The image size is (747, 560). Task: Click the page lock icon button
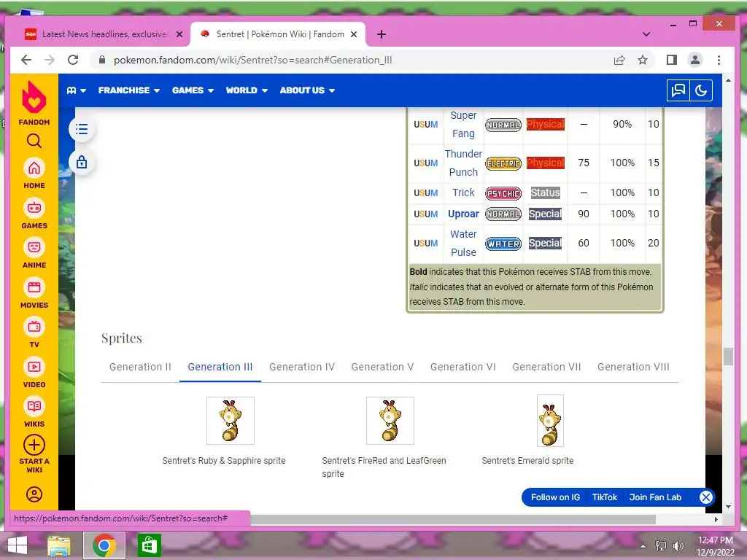tap(82, 163)
